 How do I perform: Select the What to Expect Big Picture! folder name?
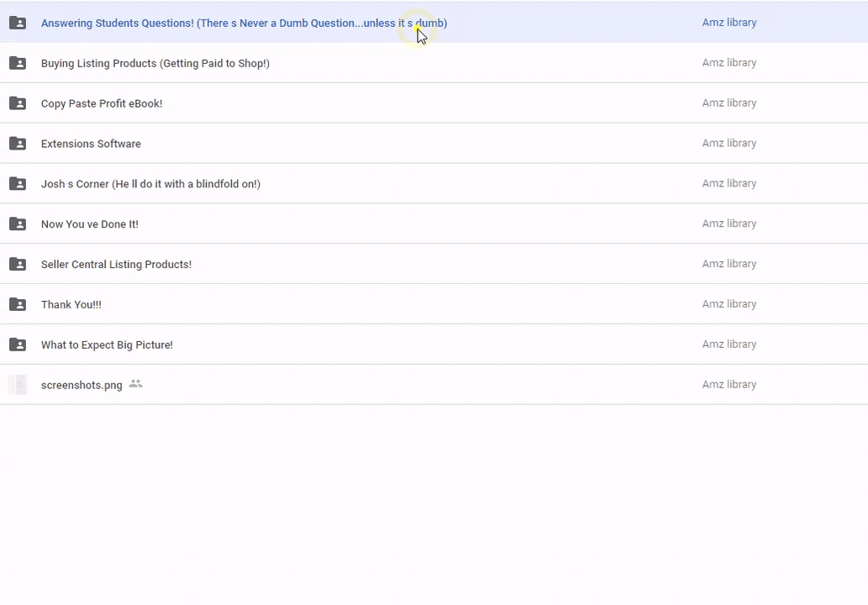coord(107,345)
